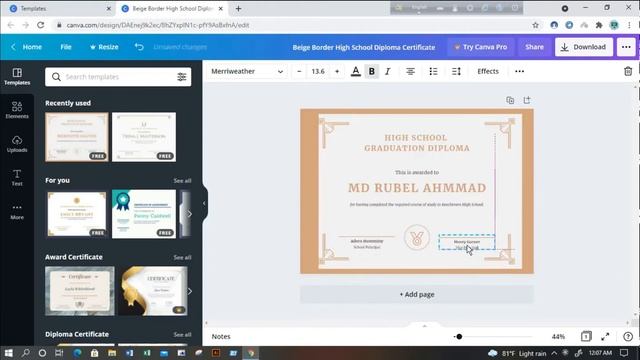Image resolution: width=640 pixels, height=360 pixels.
Task: Open Chrome from the taskbar
Action: 251,353
